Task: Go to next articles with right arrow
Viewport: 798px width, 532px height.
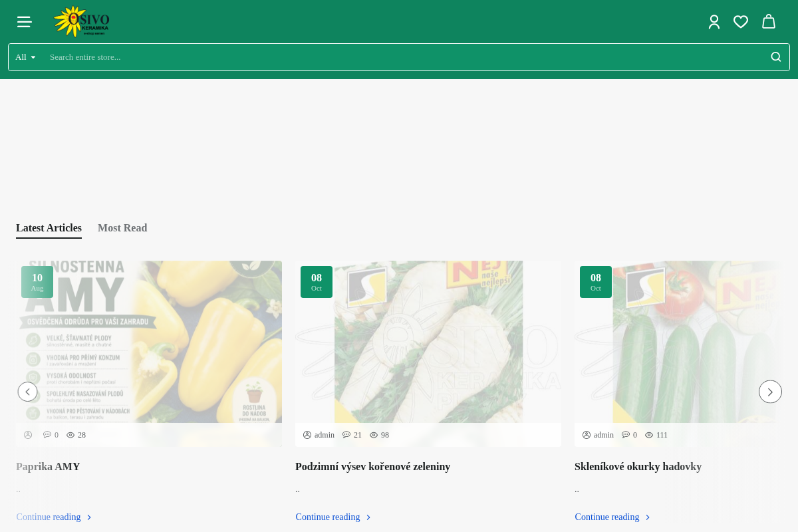Action: [770, 392]
